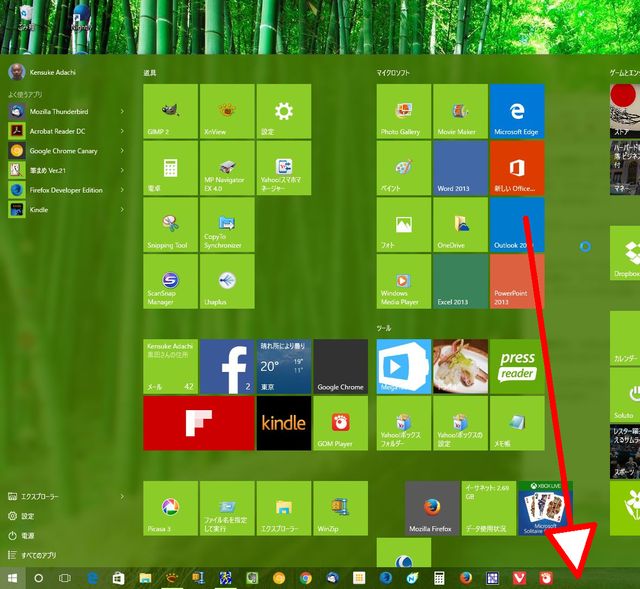Open the フォト photos tile
The image size is (640, 589).
404,224
